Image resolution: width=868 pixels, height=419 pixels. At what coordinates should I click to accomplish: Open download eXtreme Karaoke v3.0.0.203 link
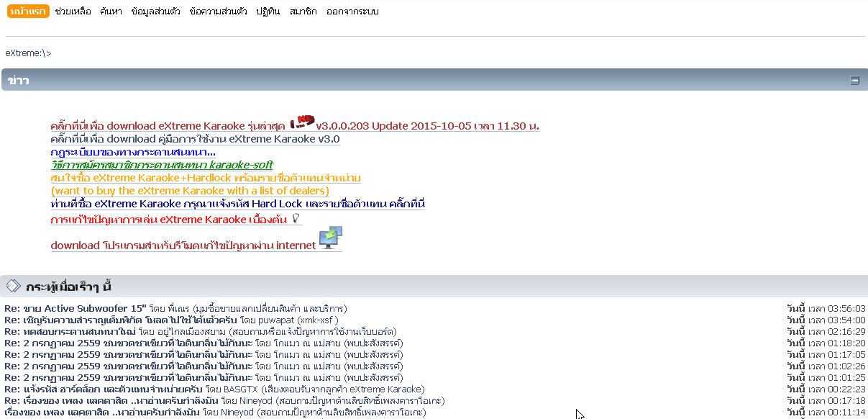pyautogui.click(x=295, y=125)
